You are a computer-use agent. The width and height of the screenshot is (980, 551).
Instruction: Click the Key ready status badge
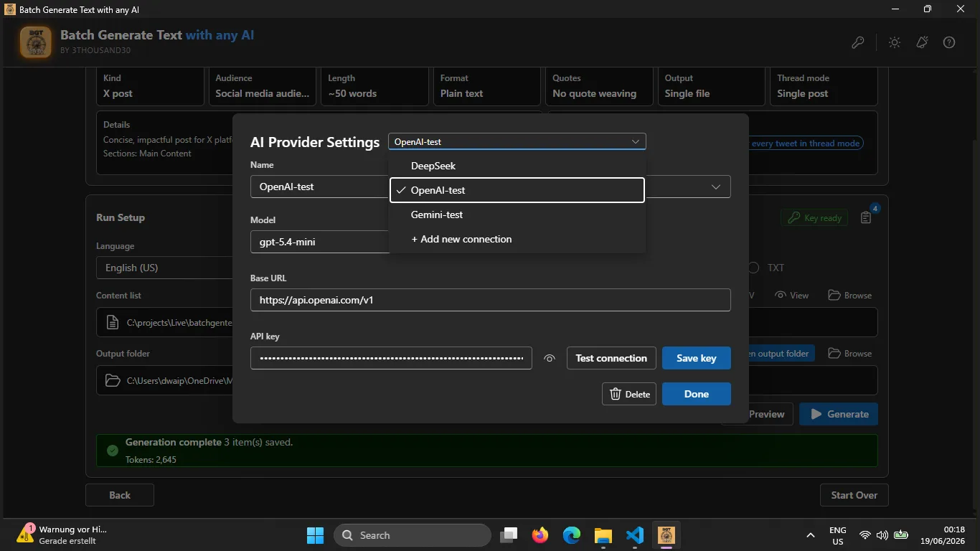(814, 217)
